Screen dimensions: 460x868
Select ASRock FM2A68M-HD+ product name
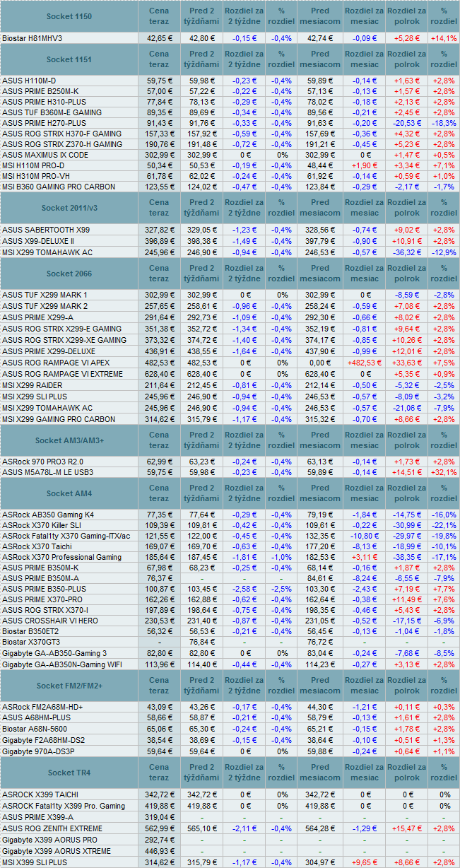[42, 708]
